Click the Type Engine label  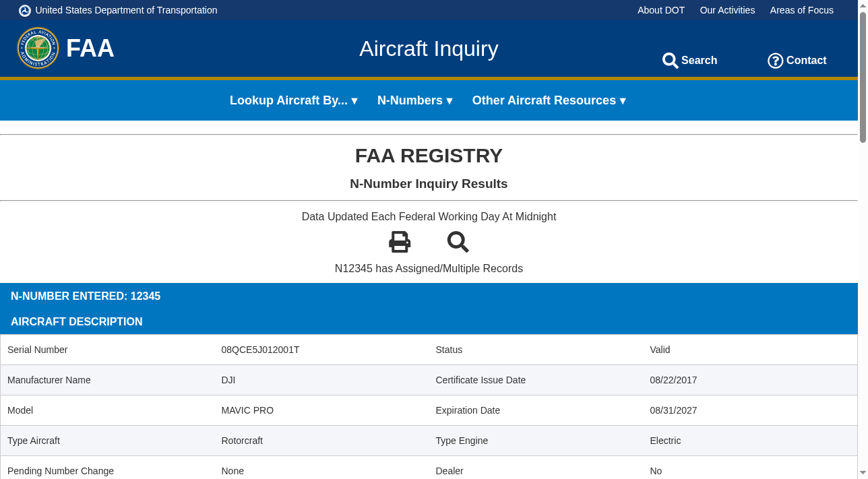462,441
